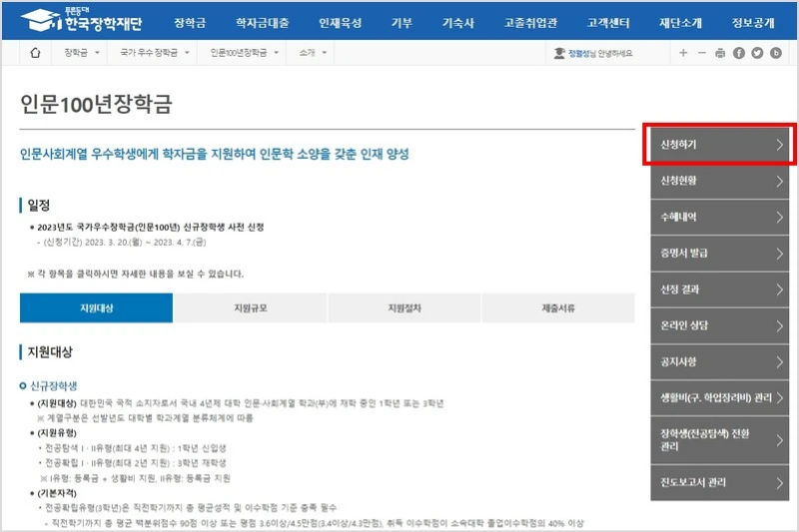Click the 신청하기 sidebar button
799x532 pixels.
coord(719,145)
